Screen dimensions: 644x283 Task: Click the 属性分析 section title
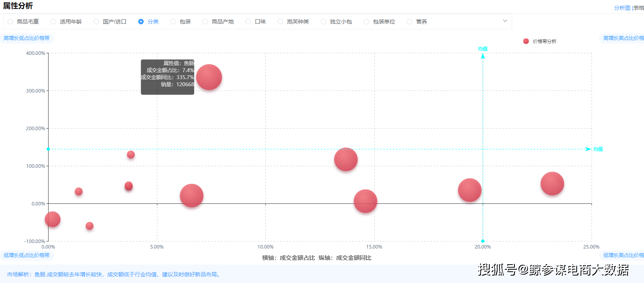(18, 6)
